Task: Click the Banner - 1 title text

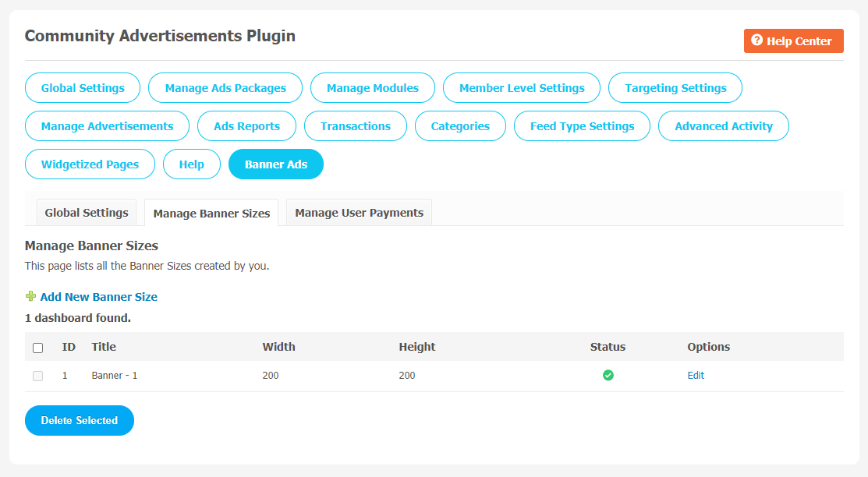Action: pos(115,375)
